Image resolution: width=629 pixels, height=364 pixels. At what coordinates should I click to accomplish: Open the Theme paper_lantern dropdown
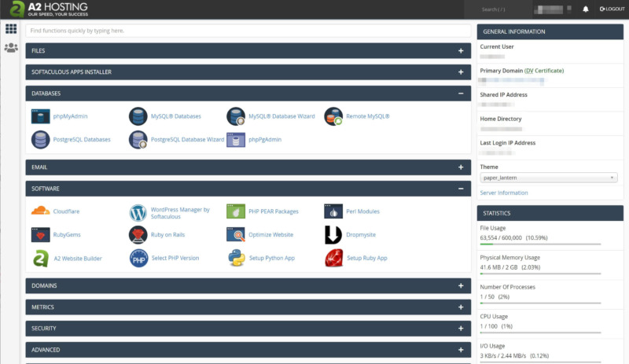(x=548, y=178)
